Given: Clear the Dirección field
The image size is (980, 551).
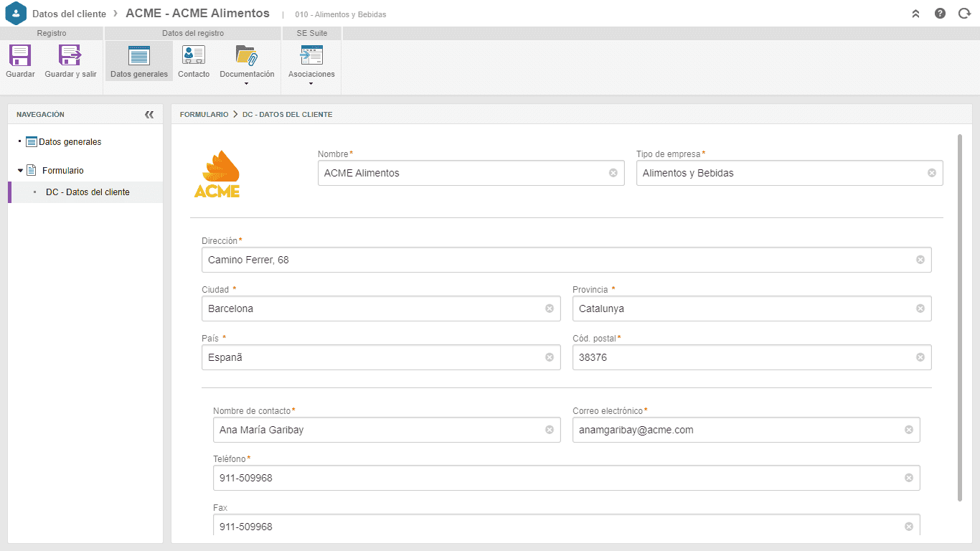Looking at the screenshot, I should [920, 260].
